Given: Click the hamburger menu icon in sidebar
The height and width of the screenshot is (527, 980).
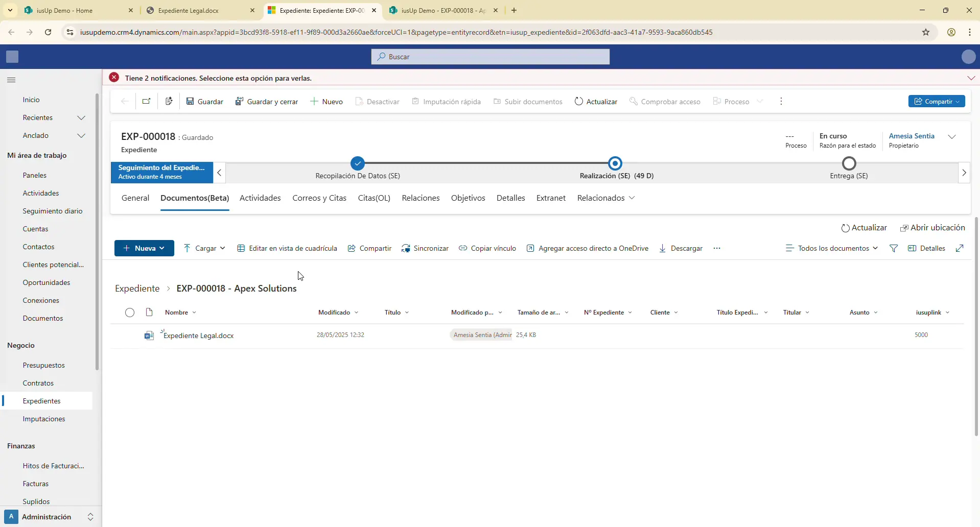Looking at the screenshot, I should click(x=11, y=80).
